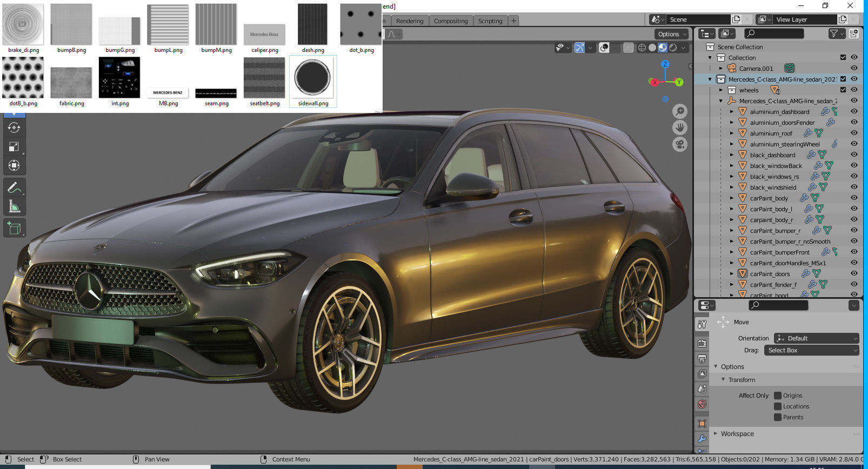Switch to the Compositing workspace tab
Screen dimensions: 868x469
click(451, 21)
